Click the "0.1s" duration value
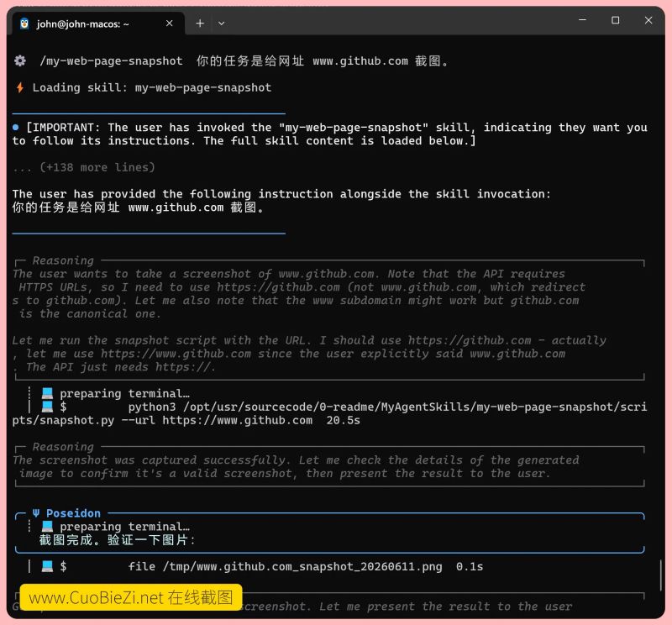The width and height of the screenshot is (672, 625). tap(470, 566)
